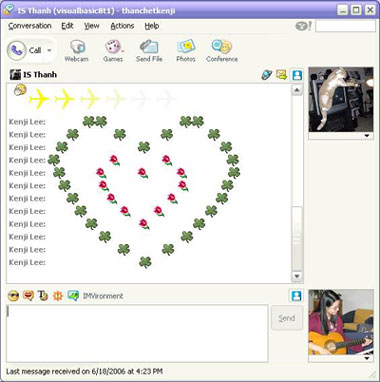
Task: Start a Conference
Action: pyautogui.click(x=222, y=51)
